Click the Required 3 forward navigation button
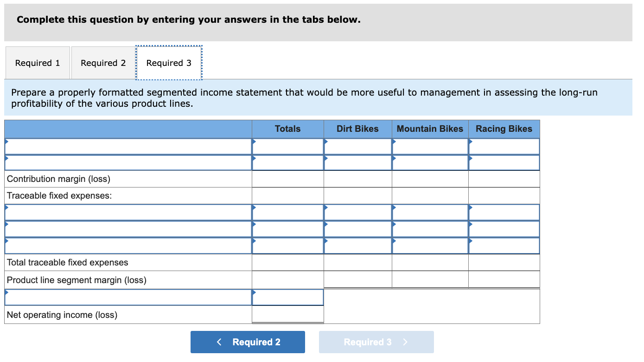Viewport: 644px width, 362px height. [x=376, y=342]
